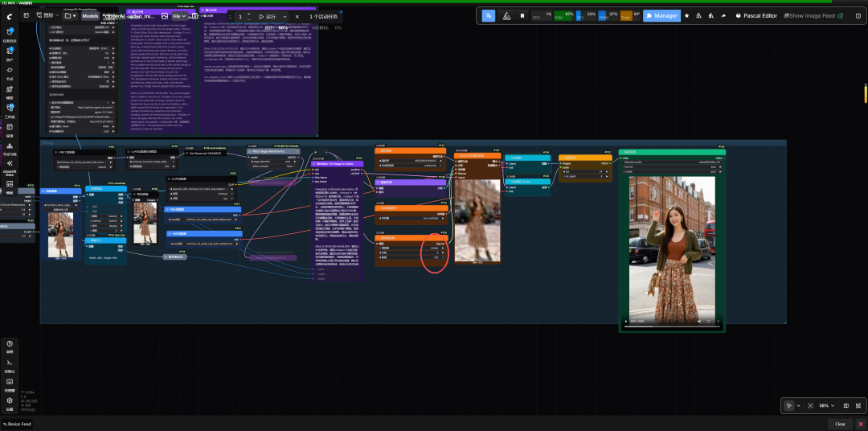Play the output video preview
This screenshot has width=868, height=431.
626,322
